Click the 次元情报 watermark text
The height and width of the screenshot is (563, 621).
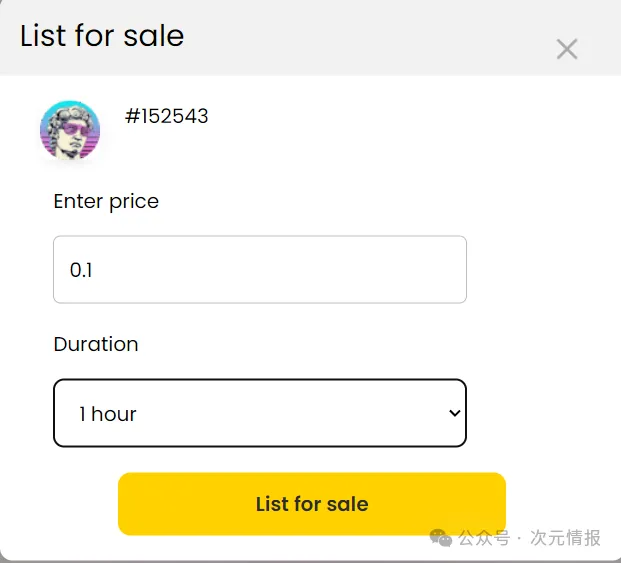(566, 538)
